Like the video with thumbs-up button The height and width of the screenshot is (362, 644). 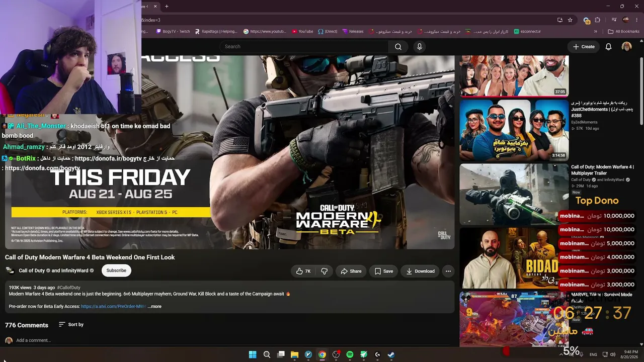pos(303,271)
